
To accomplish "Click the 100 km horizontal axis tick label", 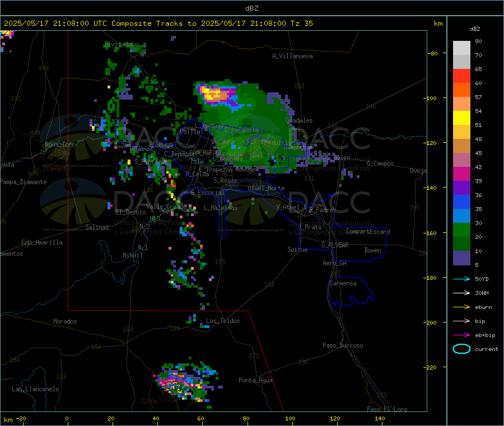I will point(290,418).
